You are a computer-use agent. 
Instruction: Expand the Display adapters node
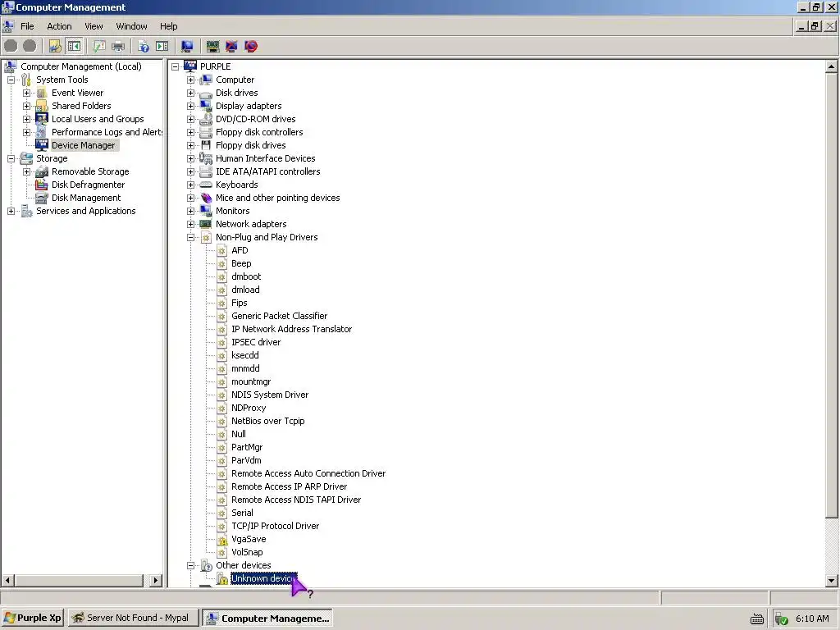click(190, 106)
